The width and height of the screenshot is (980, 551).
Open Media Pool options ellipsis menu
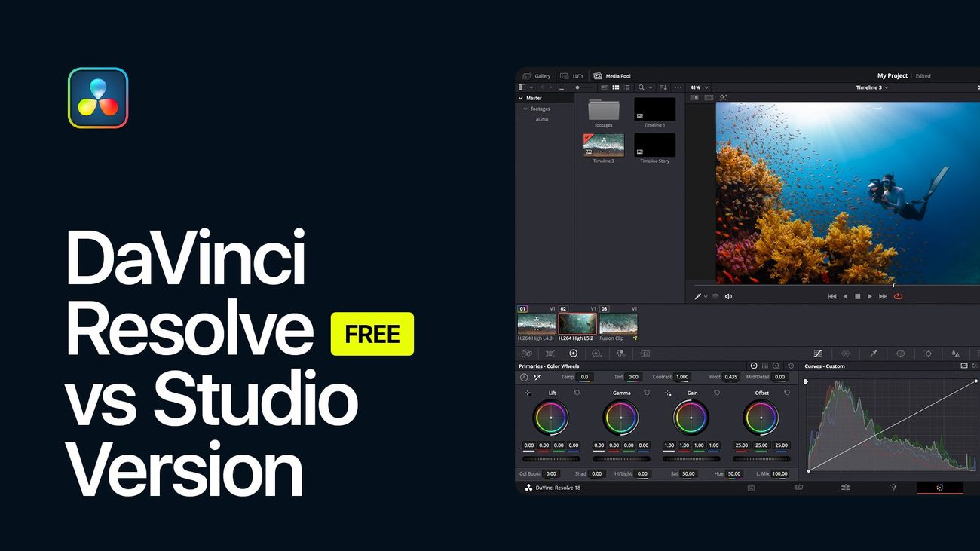[x=678, y=87]
